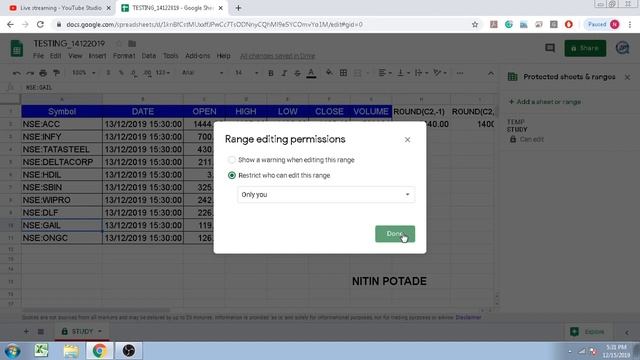Image resolution: width=640 pixels, height=360 pixels.
Task: Click the Paint format icon
Action: (56, 73)
